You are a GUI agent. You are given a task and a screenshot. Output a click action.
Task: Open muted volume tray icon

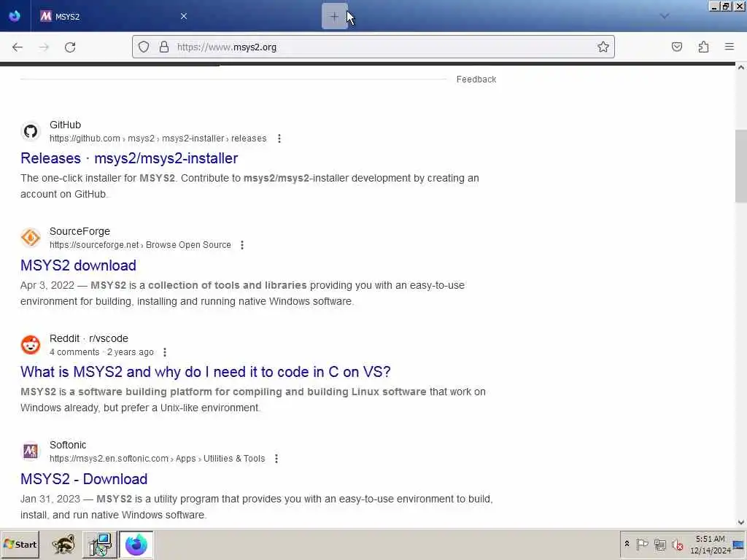pos(677,544)
